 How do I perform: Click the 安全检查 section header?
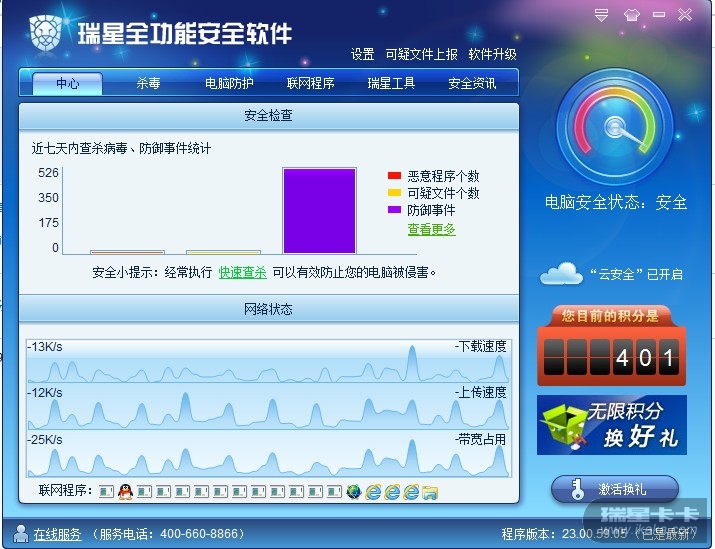click(269, 116)
